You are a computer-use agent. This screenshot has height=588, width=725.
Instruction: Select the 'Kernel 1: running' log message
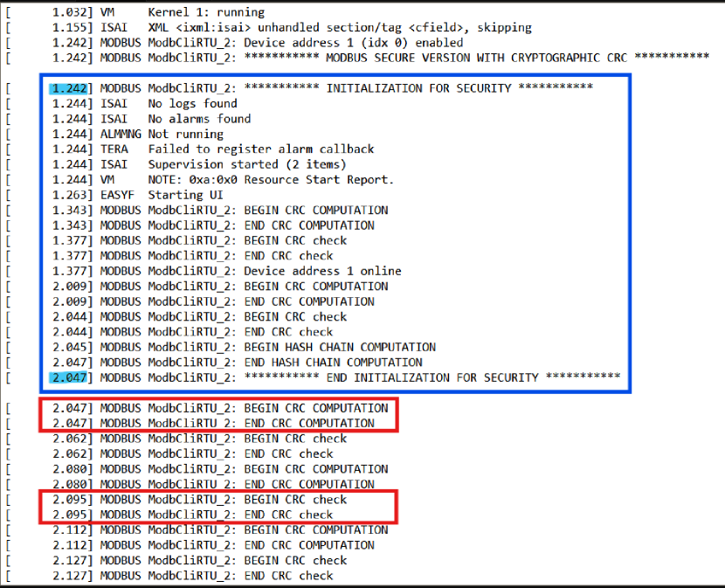(x=206, y=12)
